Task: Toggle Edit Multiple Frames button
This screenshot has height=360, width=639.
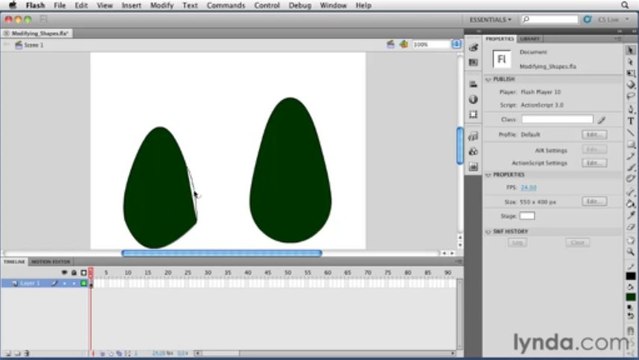Action: [128, 353]
